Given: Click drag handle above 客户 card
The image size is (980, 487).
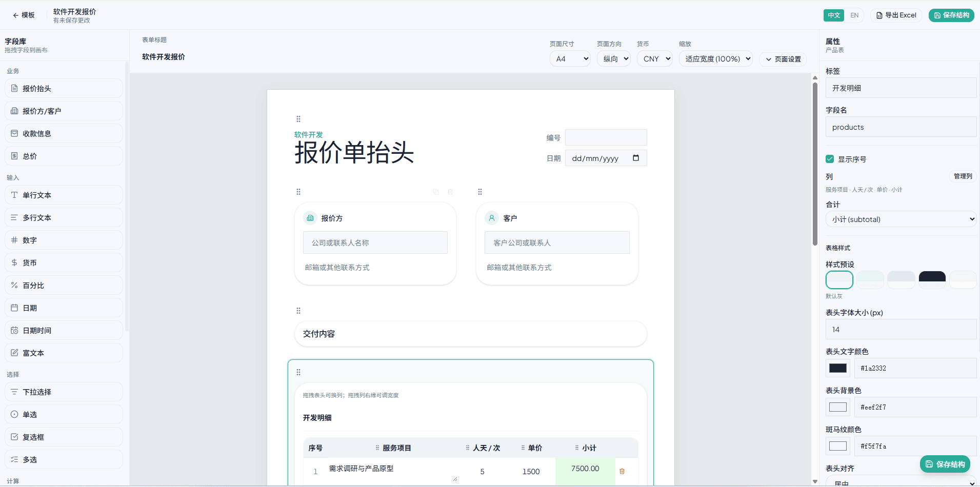Looking at the screenshot, I should 480,192.
